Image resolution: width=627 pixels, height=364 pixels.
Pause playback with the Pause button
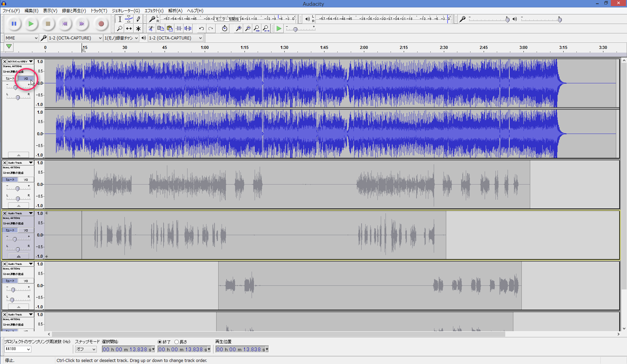click(14, 24)
